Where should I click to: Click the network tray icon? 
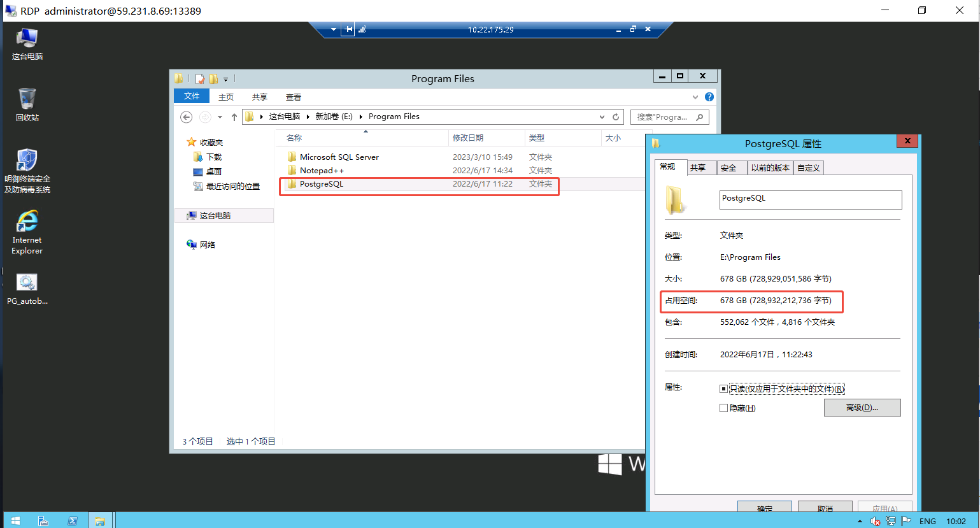click(x=891, y=521)
